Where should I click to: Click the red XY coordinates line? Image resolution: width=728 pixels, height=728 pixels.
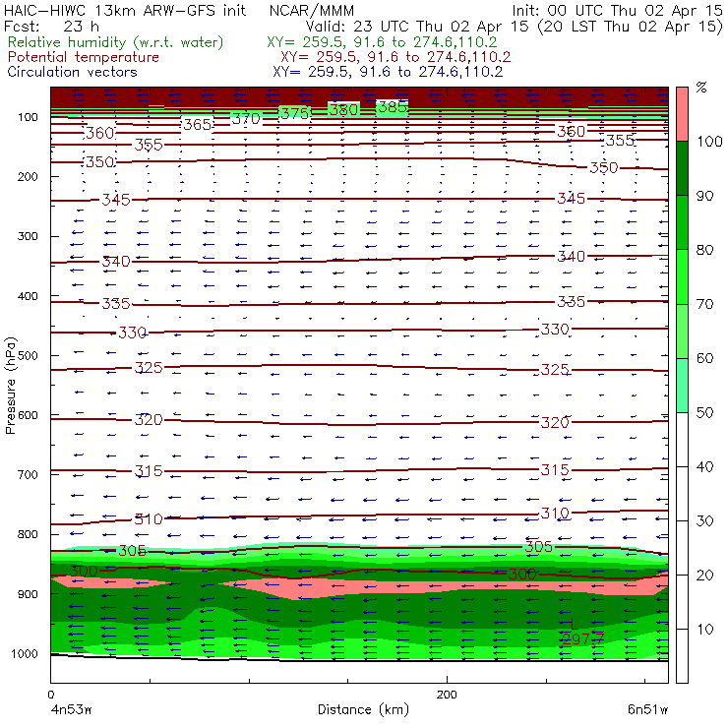(x=395, y=58)
